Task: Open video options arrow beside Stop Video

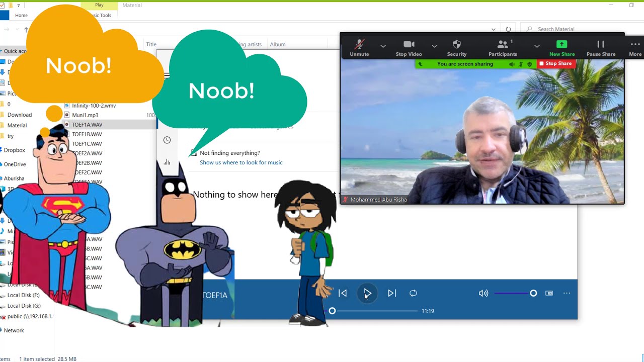Action: [x=434, y=46]
